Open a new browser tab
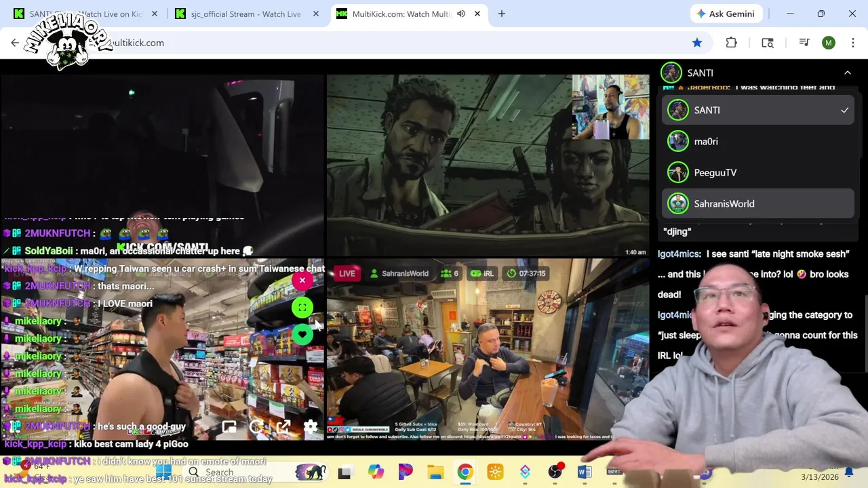Screen dimensions: 868x488 [x=502, y=14]
